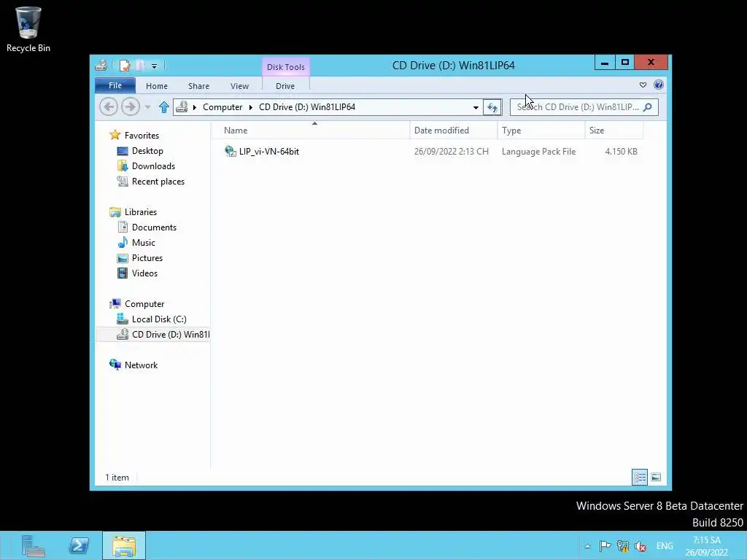This screenshot has height=560, width=747.
Task: Click the muted volume tray icon
Action: (x=640, y=546)
